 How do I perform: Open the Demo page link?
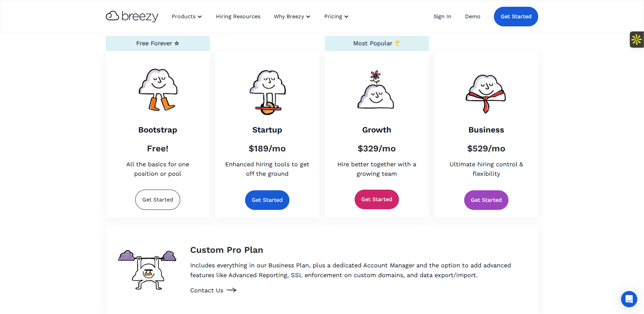472,17
